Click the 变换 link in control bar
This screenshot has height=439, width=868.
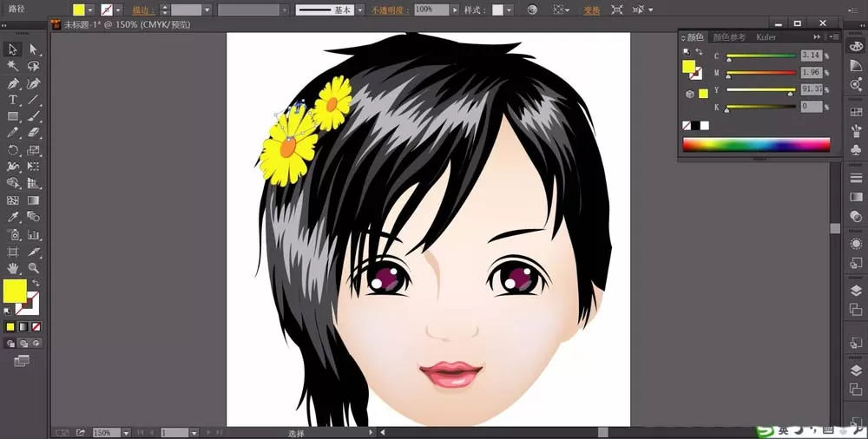click(x=592, y=10)
